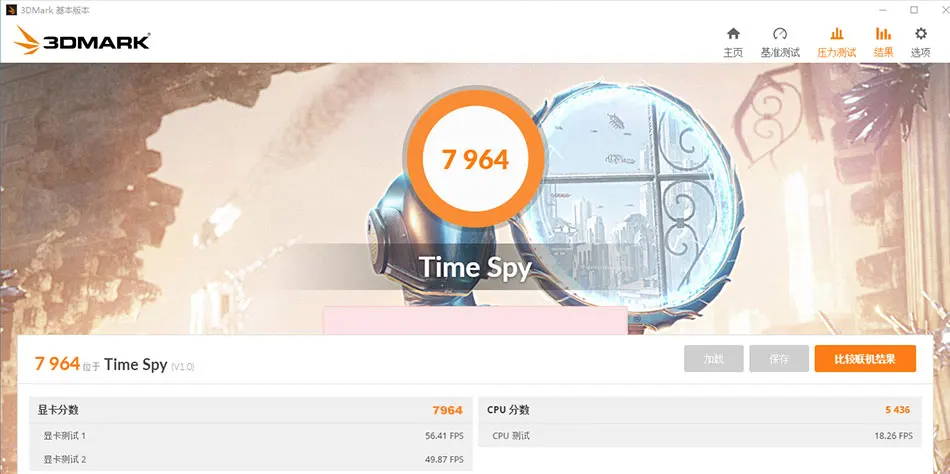
Task: Click the 比较联机结果 orange button
Action: [x=865, y=359]
